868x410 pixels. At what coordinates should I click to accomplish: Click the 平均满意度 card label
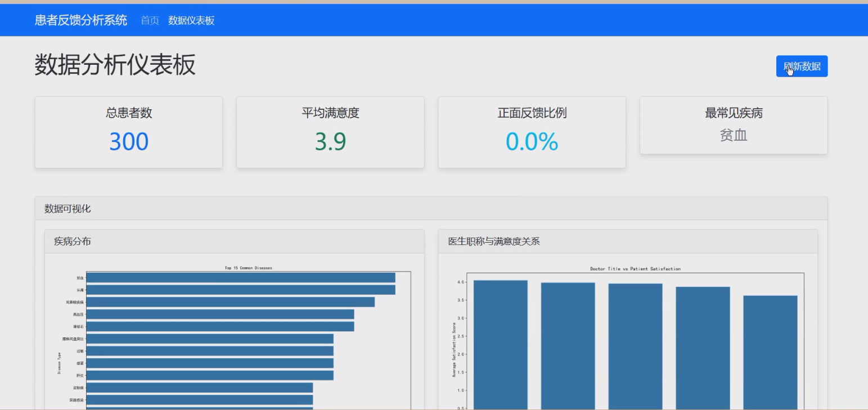coord(330,113)
